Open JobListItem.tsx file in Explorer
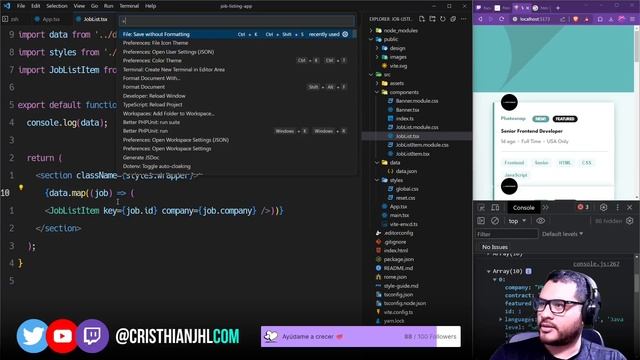640x360 pixels. tap(413, 154)
